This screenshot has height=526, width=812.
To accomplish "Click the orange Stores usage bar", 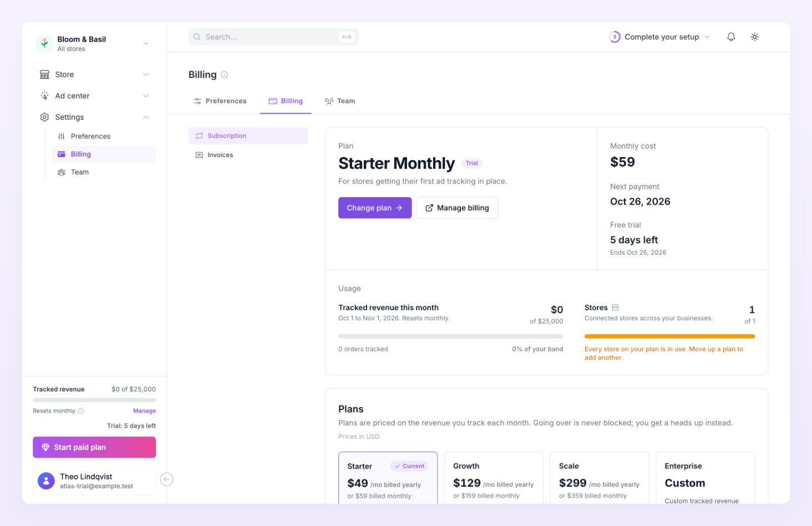I will coord(669,336).
